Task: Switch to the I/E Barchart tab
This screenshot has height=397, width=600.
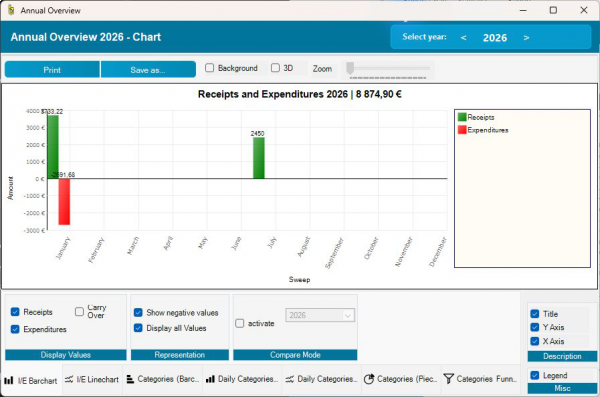Action: 31,380
